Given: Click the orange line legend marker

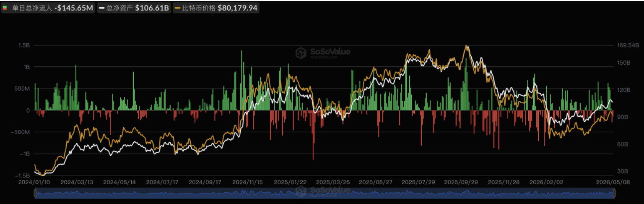Looking at the screenshot, I should tap(178, 8).
